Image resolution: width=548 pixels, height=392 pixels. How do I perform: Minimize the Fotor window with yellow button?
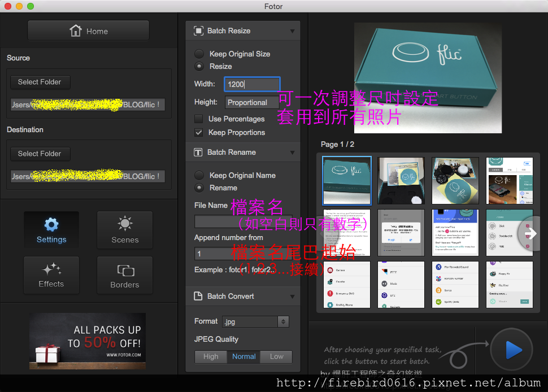coord(19,6)
